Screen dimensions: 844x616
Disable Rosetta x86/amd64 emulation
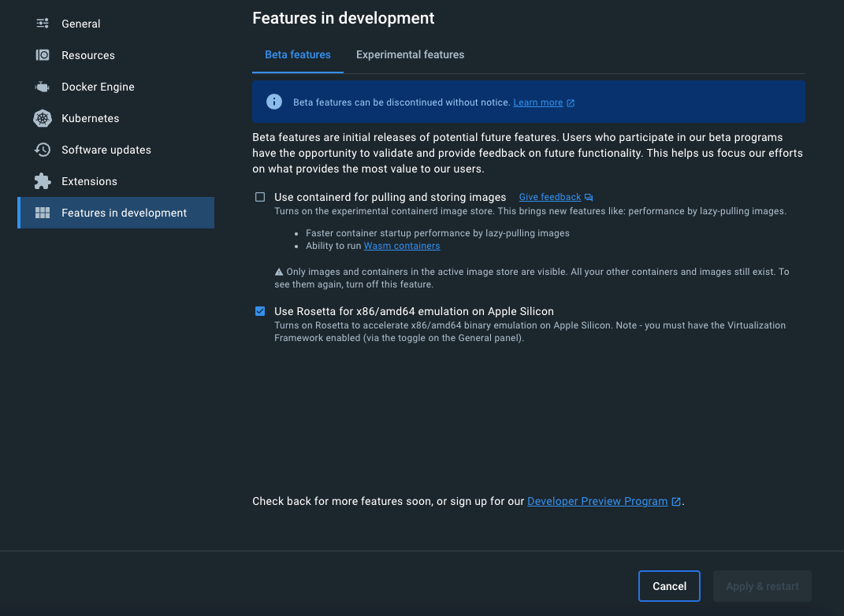point(260,311)
